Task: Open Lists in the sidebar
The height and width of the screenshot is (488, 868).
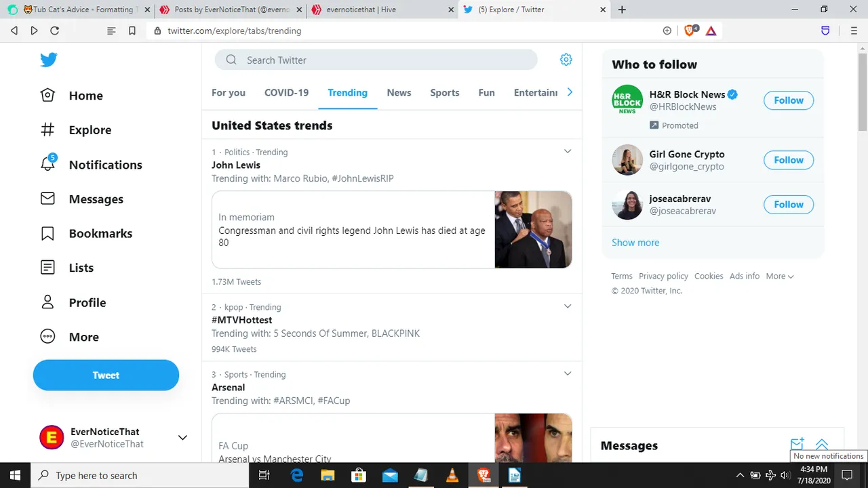Action: tap(67, 268)
